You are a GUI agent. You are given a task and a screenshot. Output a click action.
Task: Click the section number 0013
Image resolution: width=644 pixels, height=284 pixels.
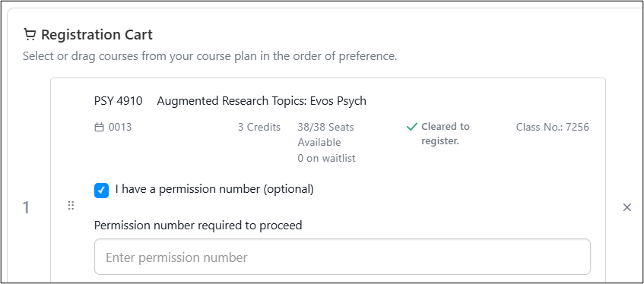tap(120, 128)
